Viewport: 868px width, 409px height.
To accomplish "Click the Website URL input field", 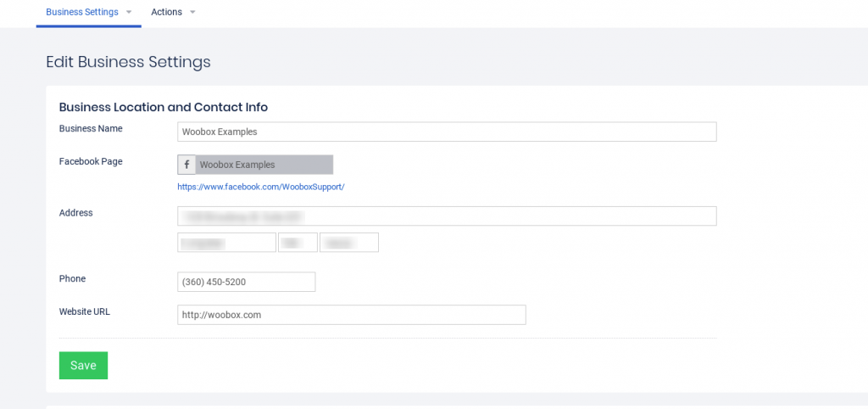I will pos(351,315).
